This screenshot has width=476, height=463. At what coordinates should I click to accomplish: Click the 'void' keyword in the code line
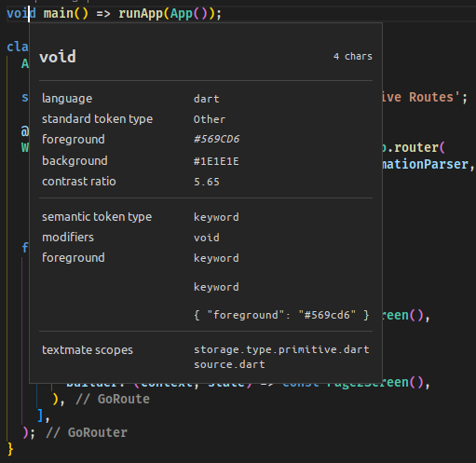tap(21, 14)
